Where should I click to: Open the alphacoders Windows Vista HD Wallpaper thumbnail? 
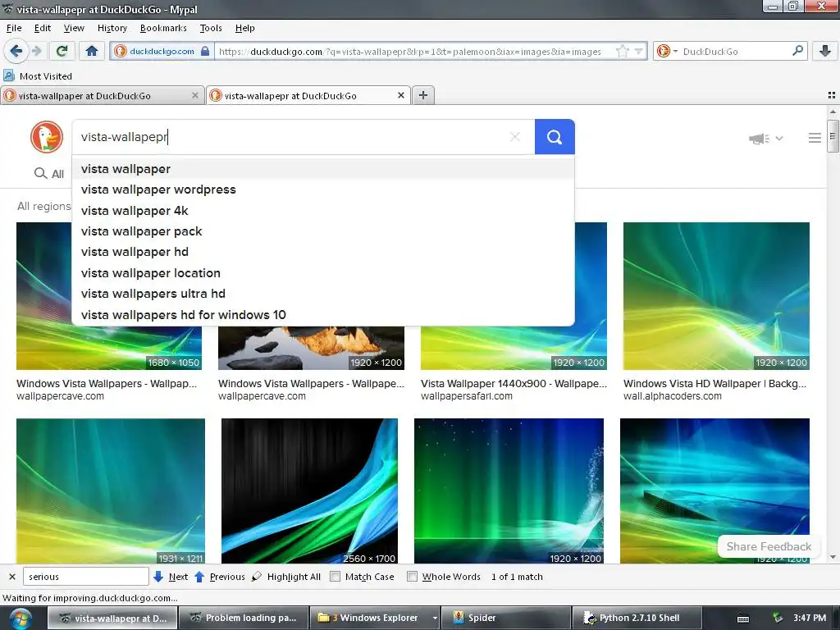(x=716, y=295)
